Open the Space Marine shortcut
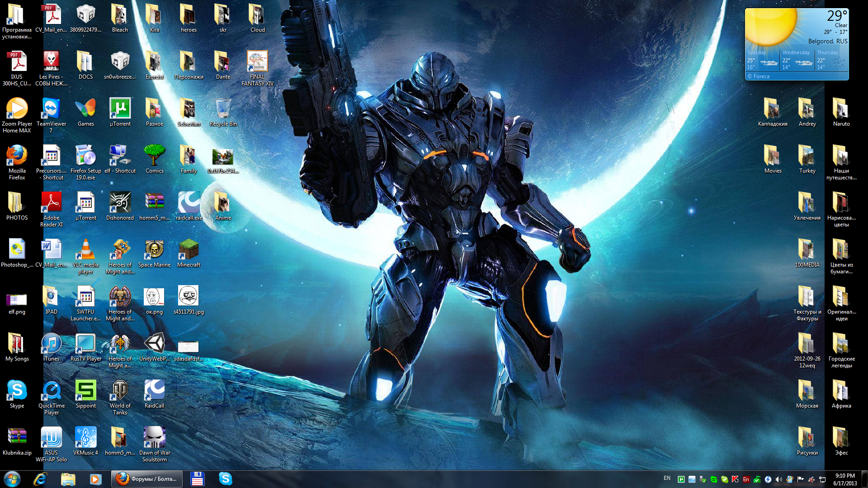The image size is (868, 488). [x=154, y=249]
